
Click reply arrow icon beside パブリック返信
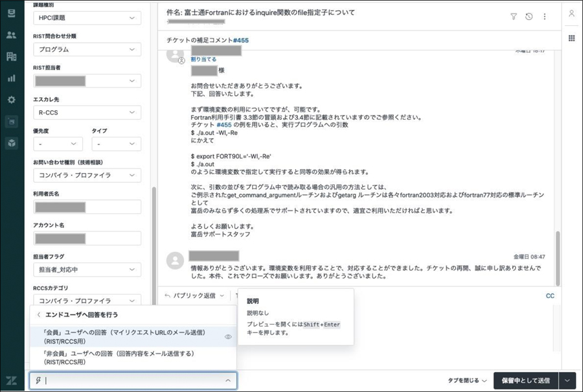pyautogui.click(x=167, y=295)
